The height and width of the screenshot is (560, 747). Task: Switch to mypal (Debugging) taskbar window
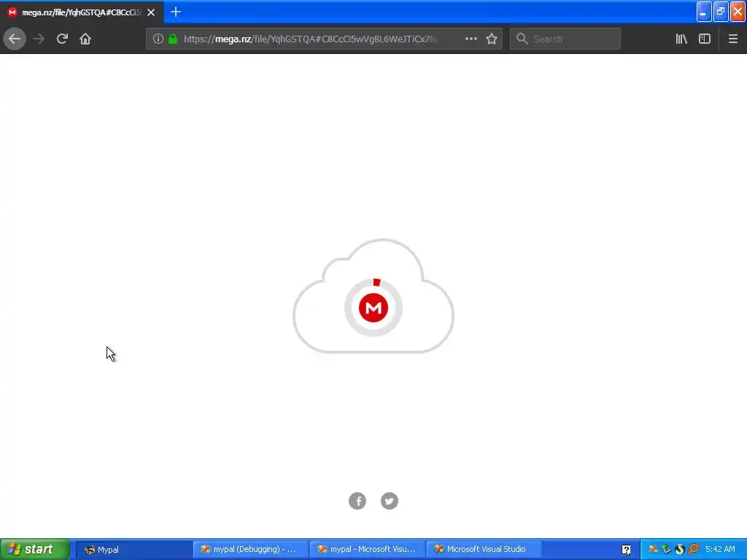[251, 550]
